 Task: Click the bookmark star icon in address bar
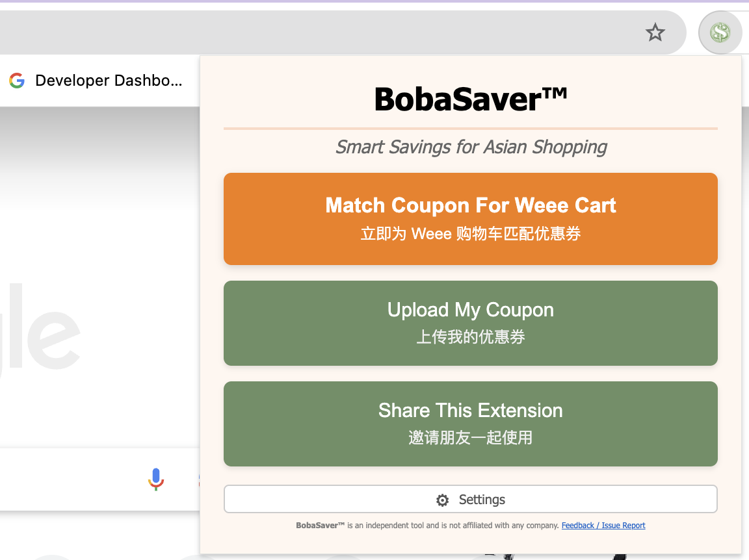tap(655, 32)
